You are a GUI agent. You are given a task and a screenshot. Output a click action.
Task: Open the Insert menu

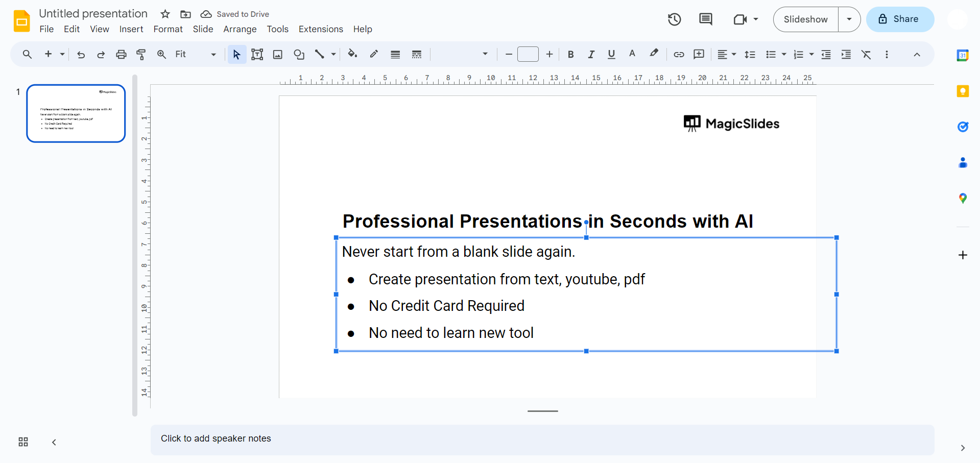131,29
